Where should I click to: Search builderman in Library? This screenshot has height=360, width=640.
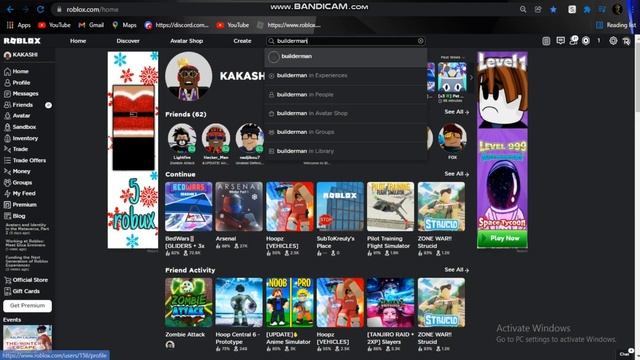pyautogui.click(x=346, y=151)
